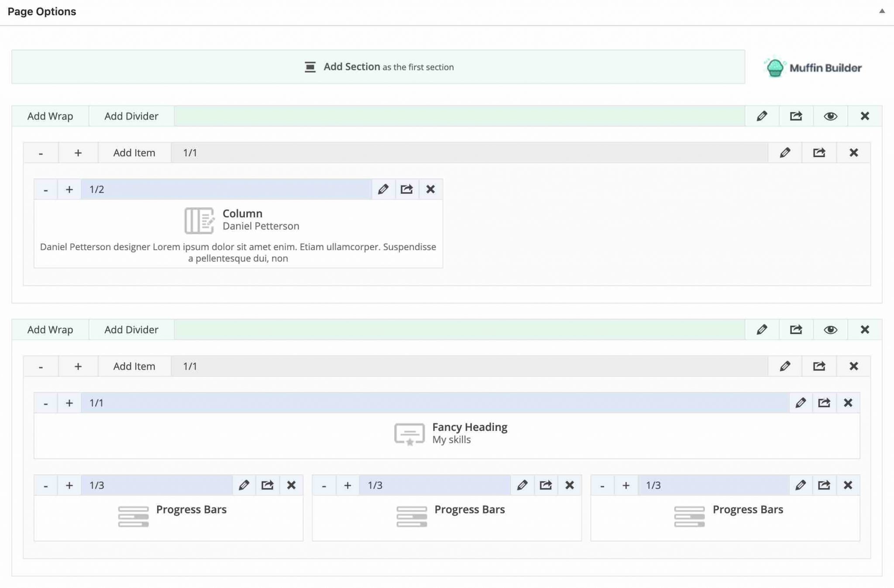The image size is (894, 588).
Task: Duplicate the 1/2 Column item
Action: (407, 189)
